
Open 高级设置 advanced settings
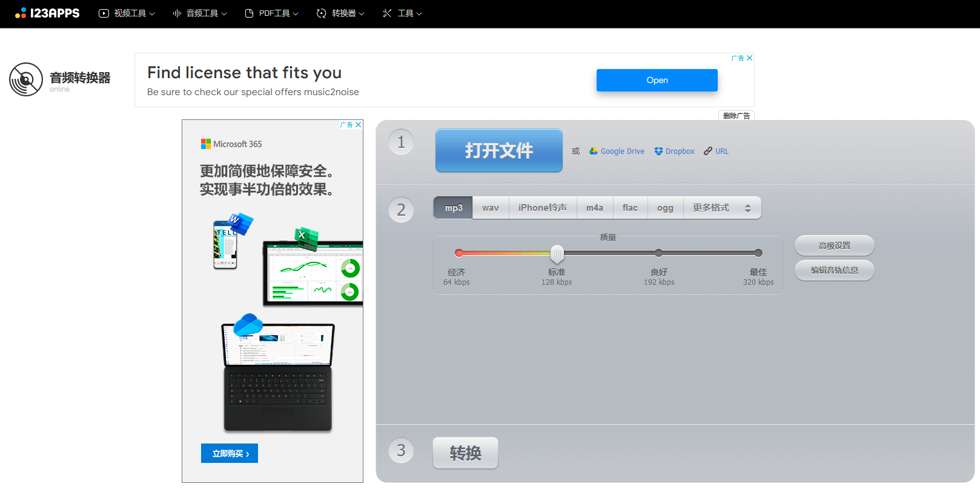835,245
